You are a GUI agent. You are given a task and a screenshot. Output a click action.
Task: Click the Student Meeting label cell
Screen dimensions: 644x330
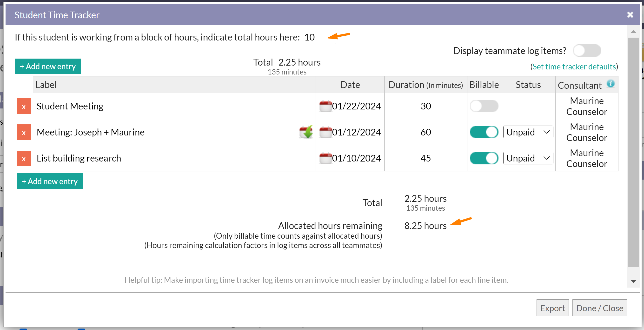[174, 106]
